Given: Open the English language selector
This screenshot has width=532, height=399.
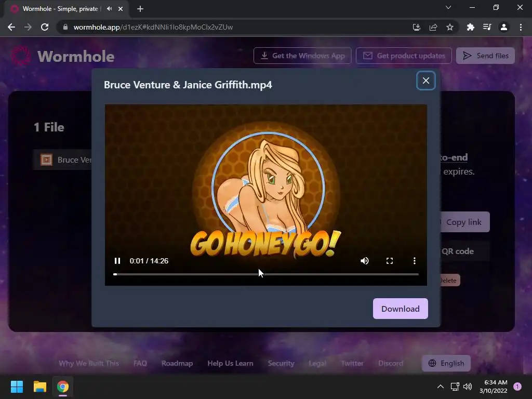Looking at the screenshot, I should 446,363.
